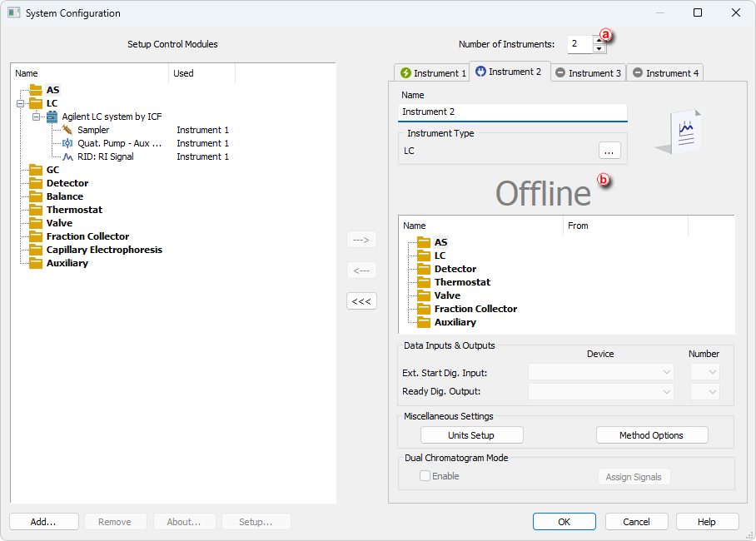Collapse the Agilent LC system node

click(37, 117)
